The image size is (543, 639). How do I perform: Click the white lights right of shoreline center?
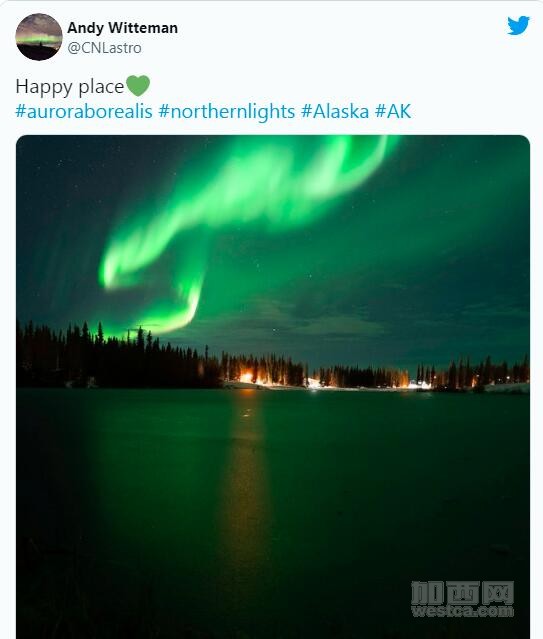pyautogui.click(x=420, y=384)
